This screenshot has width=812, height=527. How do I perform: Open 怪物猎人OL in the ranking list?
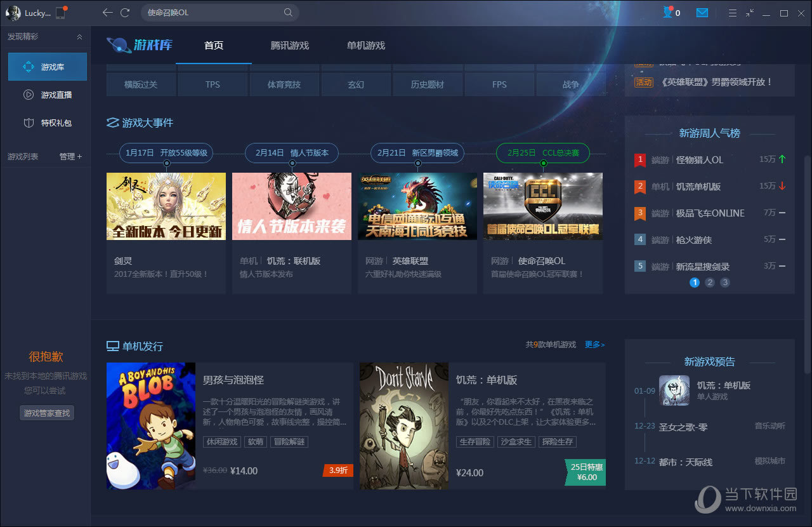700,160
